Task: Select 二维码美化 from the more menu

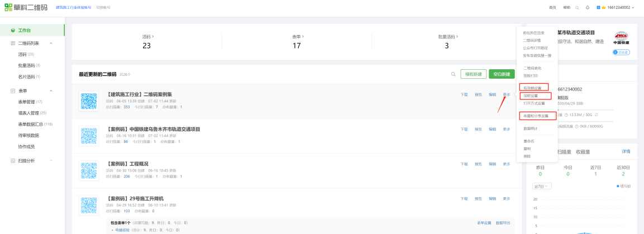Action: [532, 68]
